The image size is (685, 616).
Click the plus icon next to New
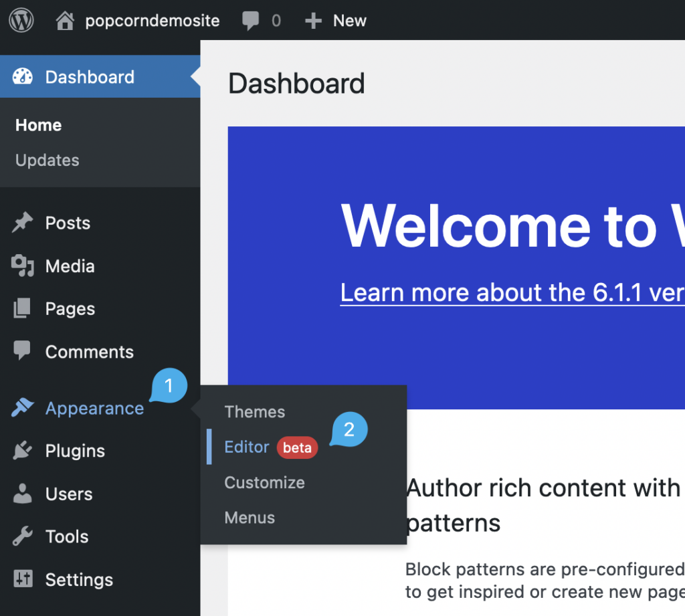313,21
